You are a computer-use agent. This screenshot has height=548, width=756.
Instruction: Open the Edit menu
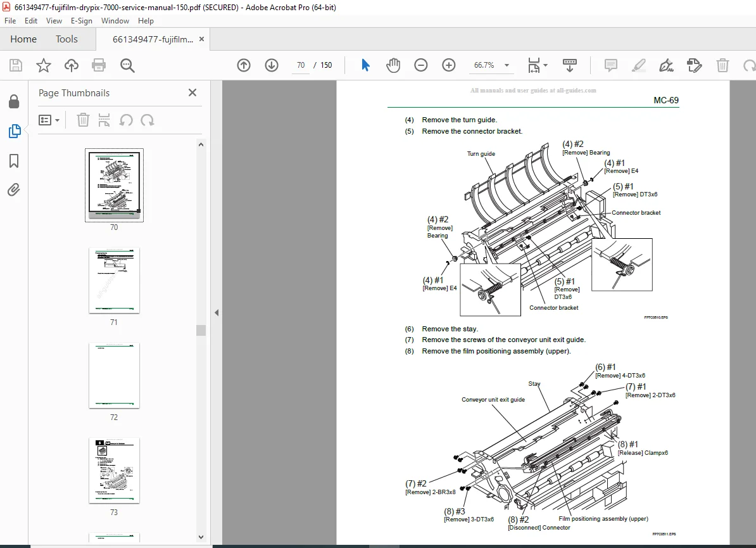click(x=31, y=21)
